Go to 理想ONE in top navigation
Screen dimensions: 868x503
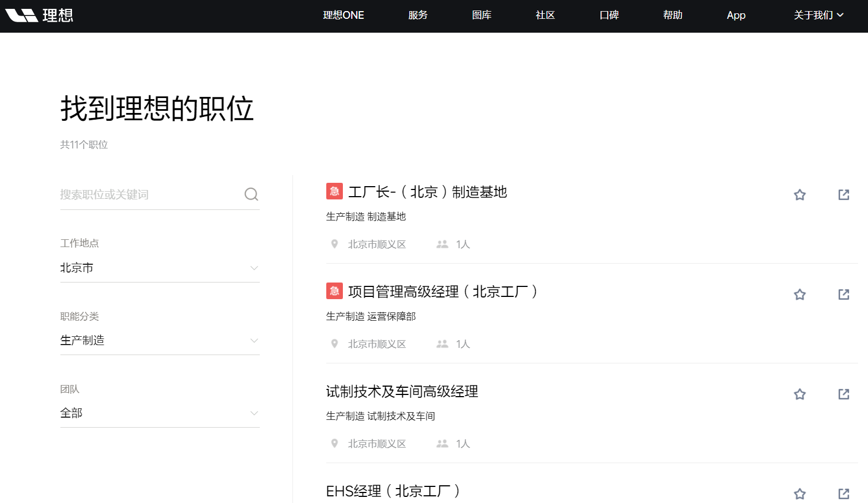(343, 15)
